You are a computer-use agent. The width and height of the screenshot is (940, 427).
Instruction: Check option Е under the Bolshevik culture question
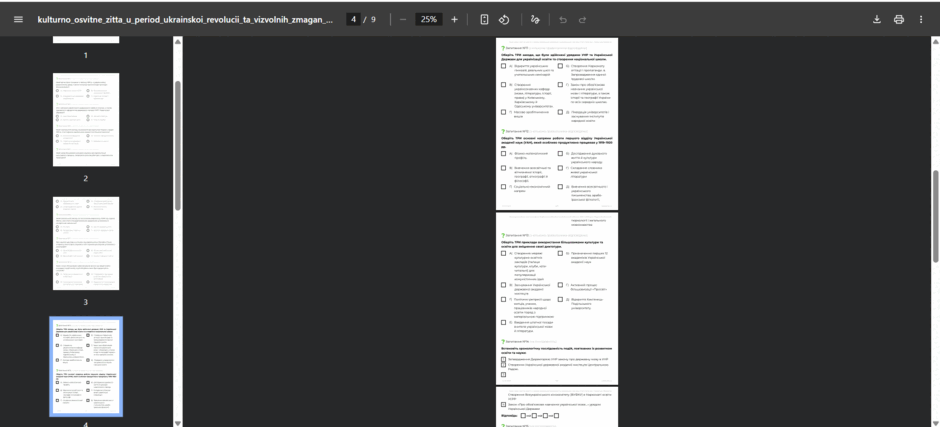click(x=504, y=322)
